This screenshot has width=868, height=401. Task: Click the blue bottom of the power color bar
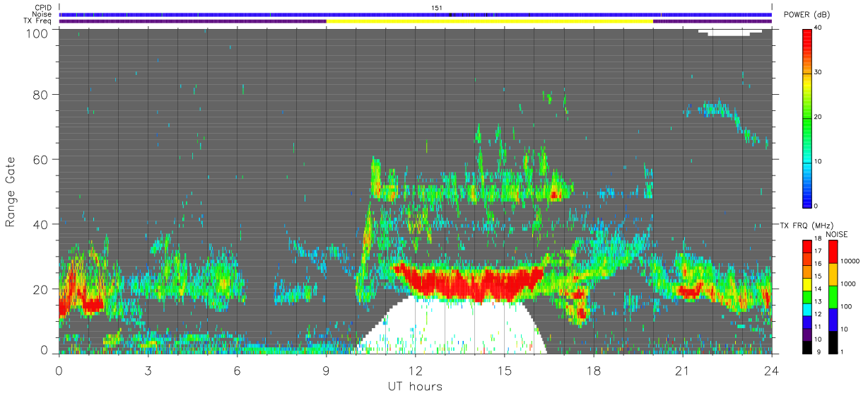tap(808, 198)
